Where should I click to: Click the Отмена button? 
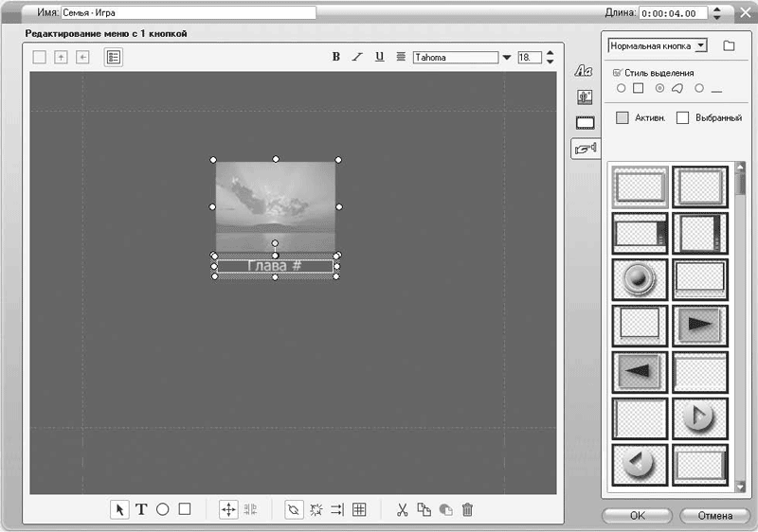715,516
